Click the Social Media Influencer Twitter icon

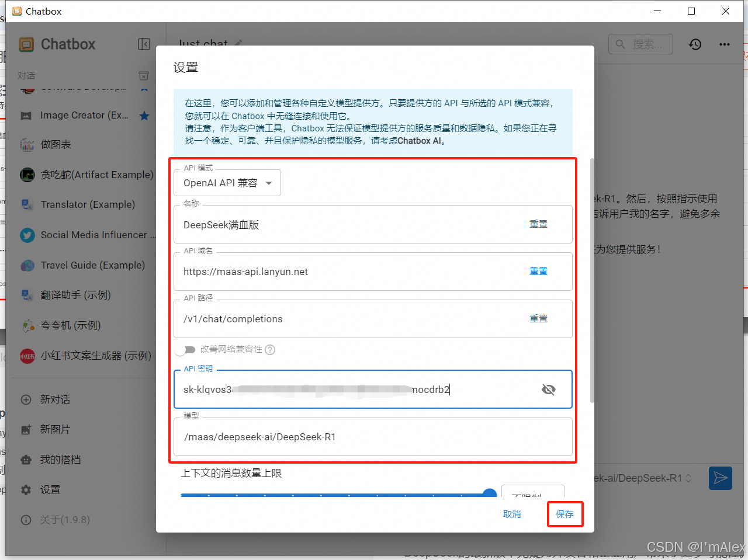tap(27, 235)
